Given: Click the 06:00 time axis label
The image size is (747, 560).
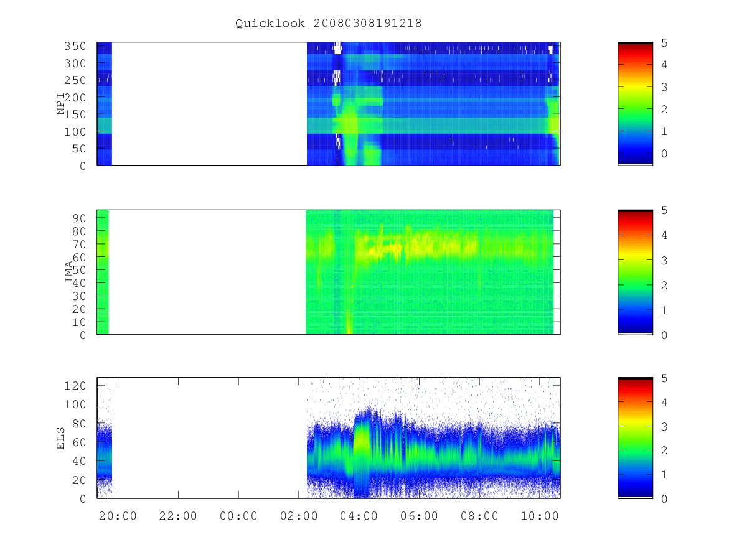Looking at the screenshot, I should point(420,516).
